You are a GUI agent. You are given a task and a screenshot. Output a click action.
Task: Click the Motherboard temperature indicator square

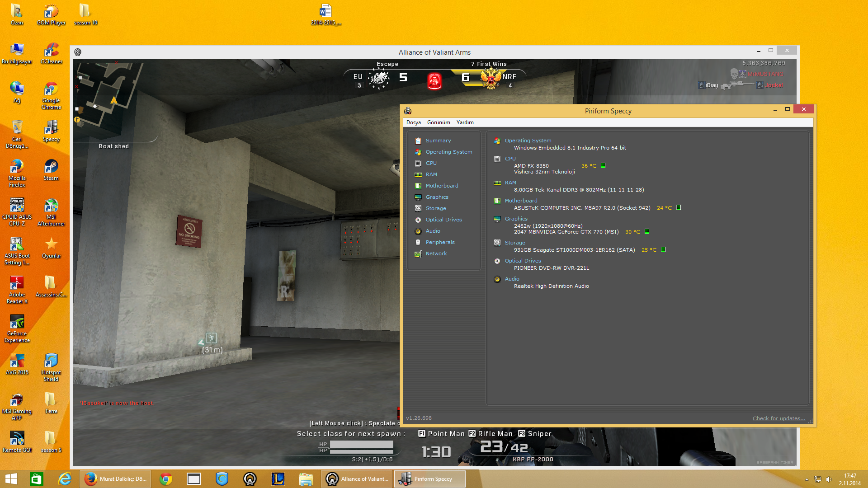point(679,208)
